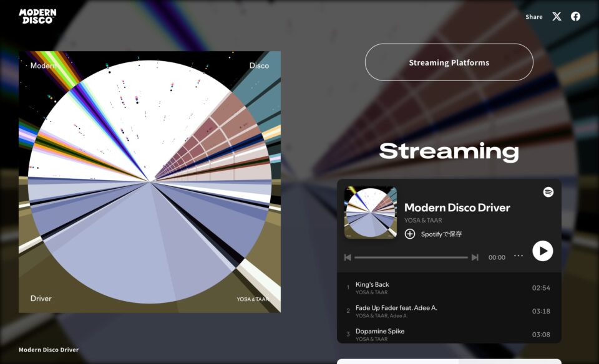
Task: Seek using the player progress bar
Action: (x=411, y=257)
